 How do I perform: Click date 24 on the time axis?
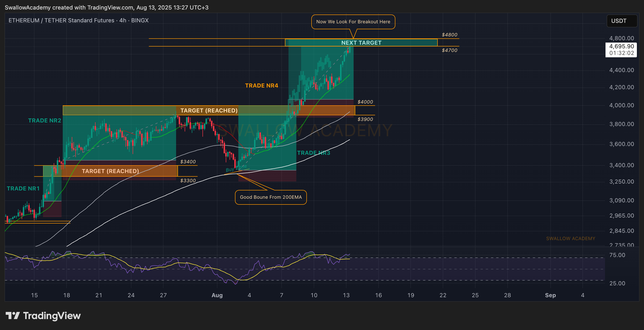[x=131, y=295]
